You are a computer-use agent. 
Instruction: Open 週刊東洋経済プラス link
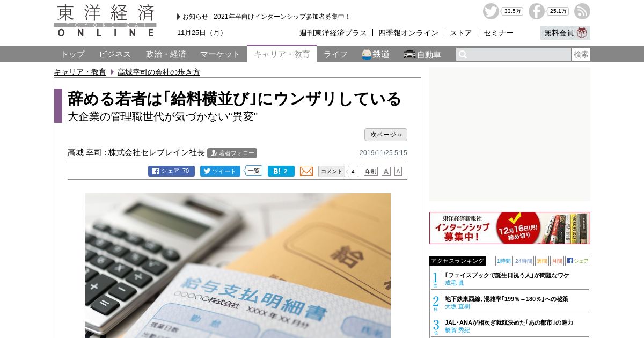[x=333, y=33]
